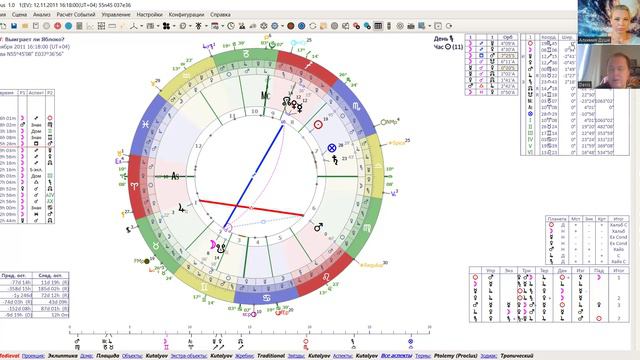This screenshot has width=640, height=360.
Task: Open the Анализ menu
Action: (x=42, y=14)
